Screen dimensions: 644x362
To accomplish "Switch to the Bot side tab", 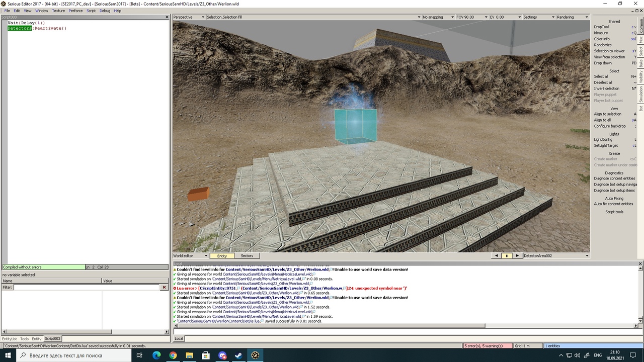I will (x=641, y=108).
